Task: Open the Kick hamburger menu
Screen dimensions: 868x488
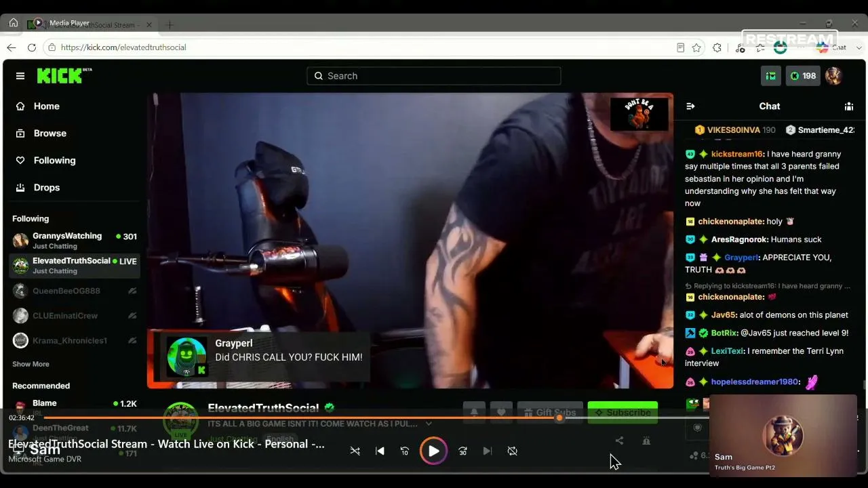Action: tap(20, 76)
